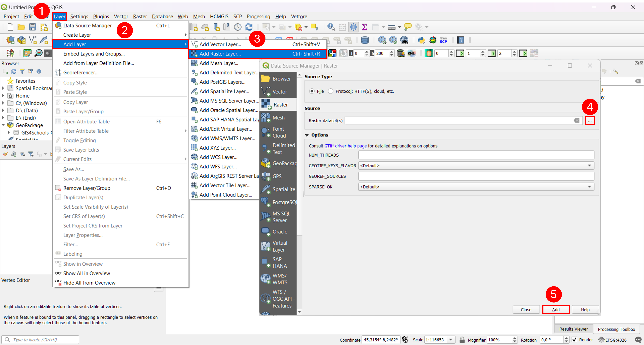Image resolution: width=644 pixels, height=345 pixels.
Task: Open the GEOTIFF_KEYS_FLAVOR dropdown
Action: 476,166
